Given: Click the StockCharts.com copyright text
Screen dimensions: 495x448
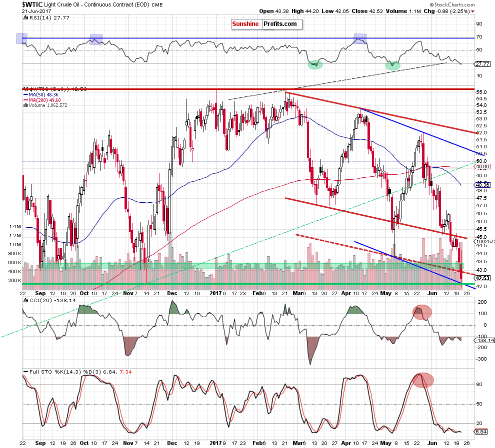Looking at the screenshot, I should point(452,4).
